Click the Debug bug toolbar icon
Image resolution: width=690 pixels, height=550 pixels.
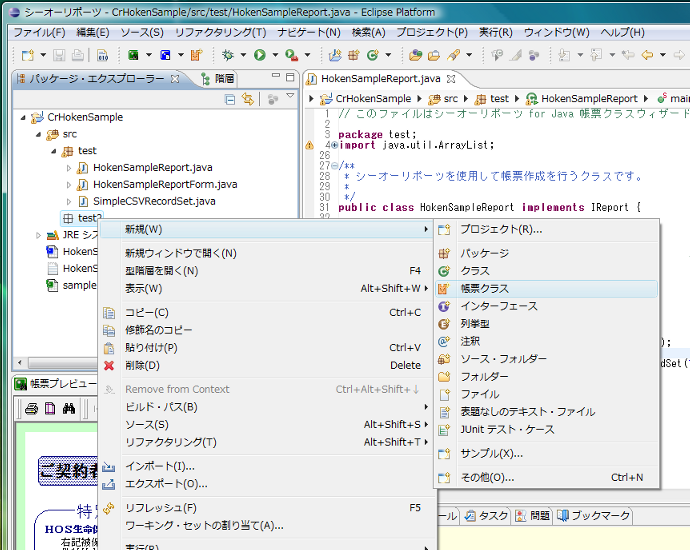[228, 55]
